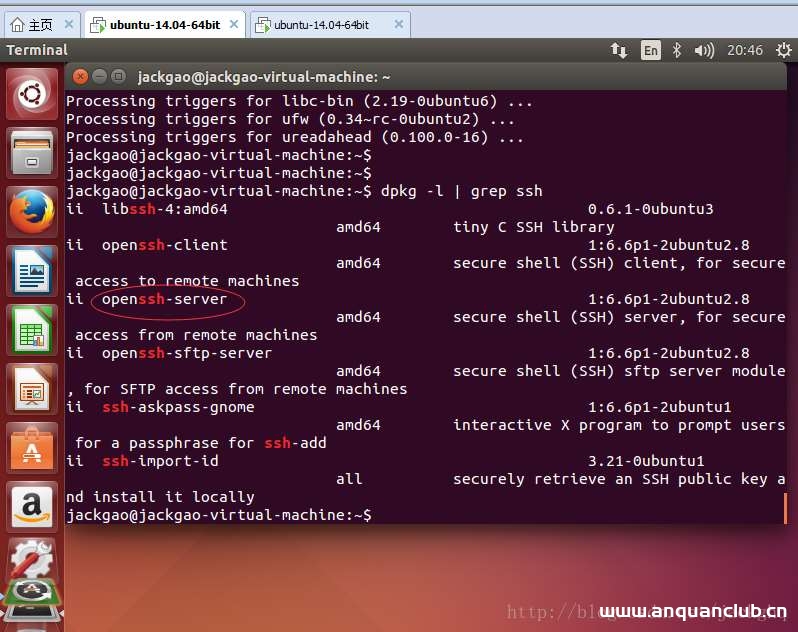Click version '0.6.1-0ubuntu3' text
The image size is (798, 632).
[x=651, y=209]
